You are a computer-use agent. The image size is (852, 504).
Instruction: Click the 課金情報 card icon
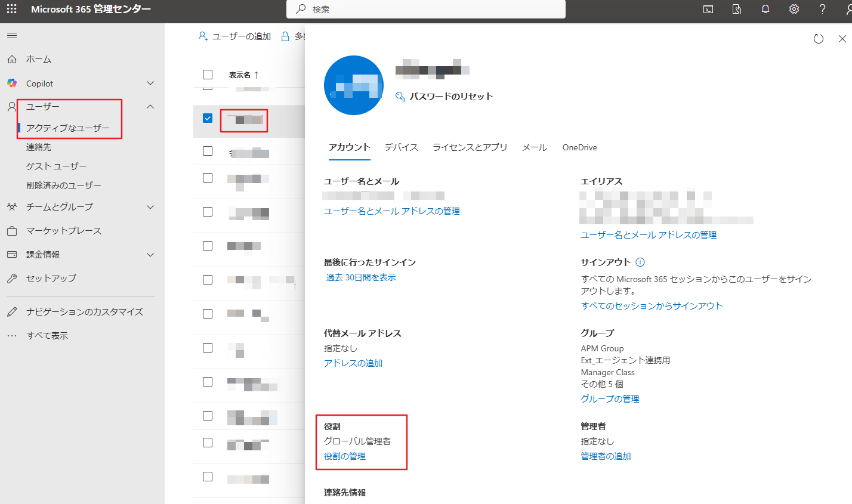click(x=12, y=255)
